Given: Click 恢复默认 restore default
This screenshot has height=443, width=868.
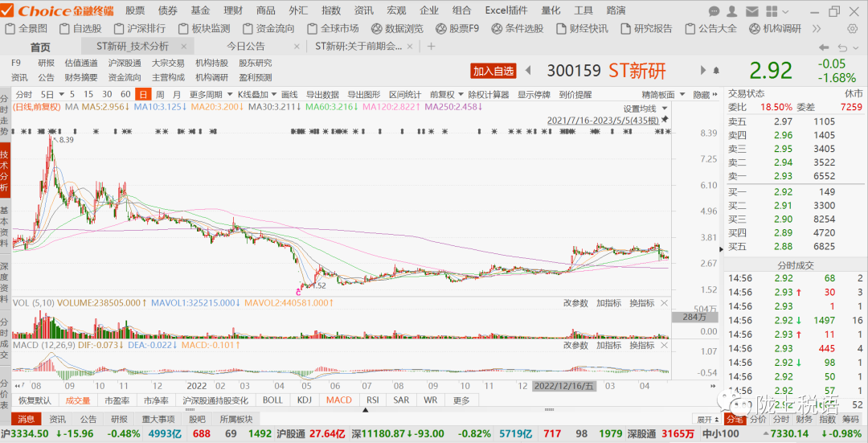Looking at the screenshot, I should pos(35,400).
